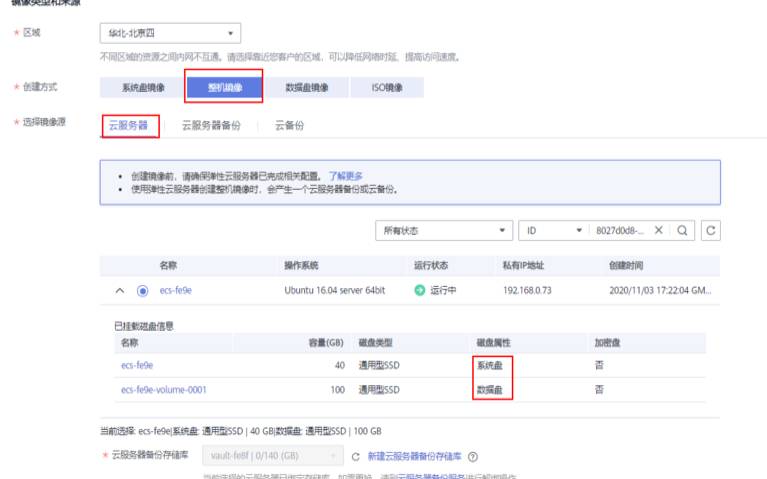Image resolution: width=767 pixels, height=479 pixels.
Task: Collapse the ecs-fe9e row details
Action: pos(120,290)
